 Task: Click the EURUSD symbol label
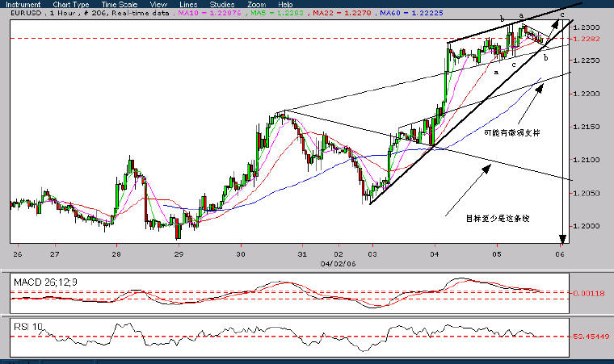(26, 13)
